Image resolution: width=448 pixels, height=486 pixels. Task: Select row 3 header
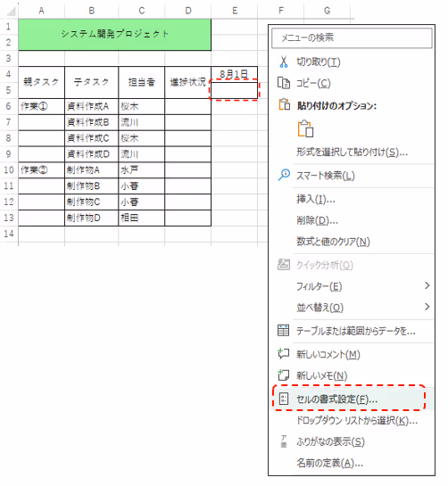pos(9,58)
